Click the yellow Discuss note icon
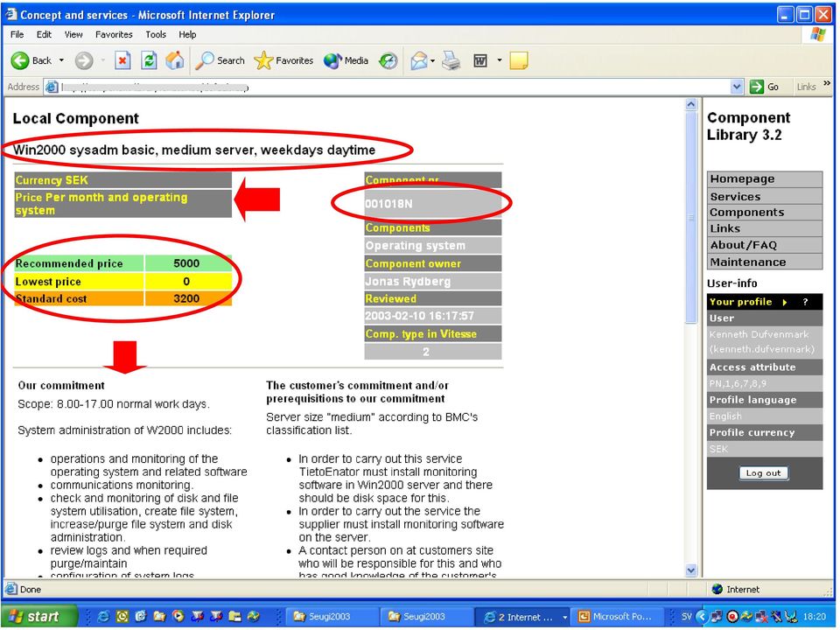The height and width of the screenshot is (630, 840). (x=518, y=61)
